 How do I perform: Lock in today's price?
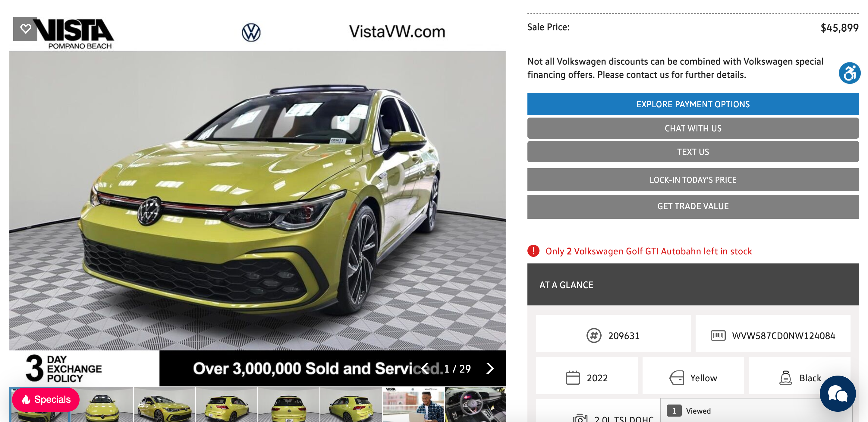click(693, 180)
